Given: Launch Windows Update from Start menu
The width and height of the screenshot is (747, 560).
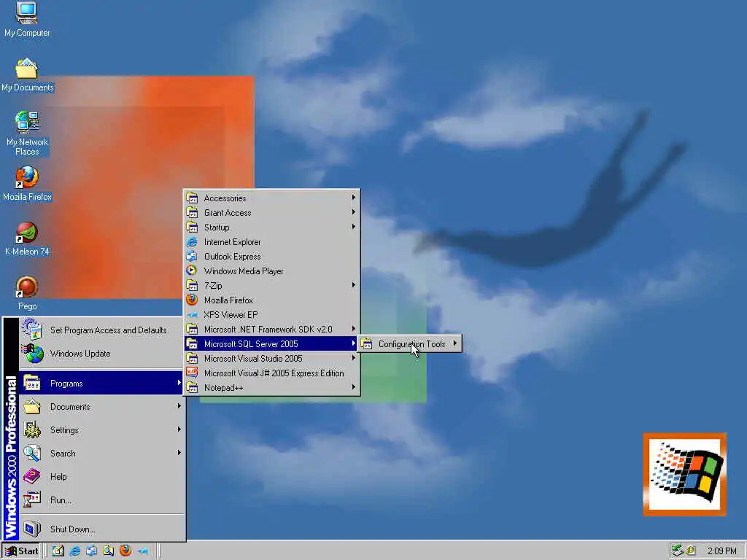Looking at the screenshot, I should pyautogui.click(x=102, y=354).
